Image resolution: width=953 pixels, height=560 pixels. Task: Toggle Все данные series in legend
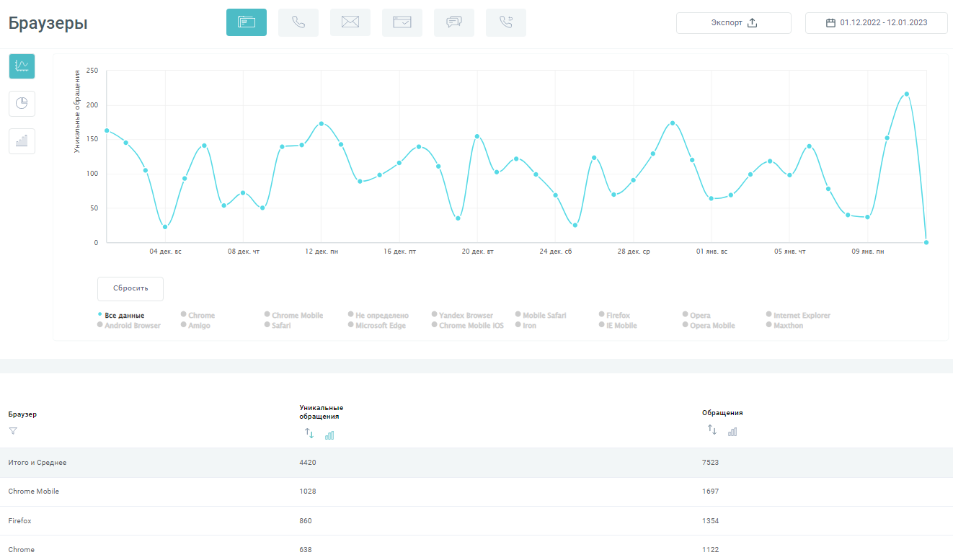tap(124, 316)
